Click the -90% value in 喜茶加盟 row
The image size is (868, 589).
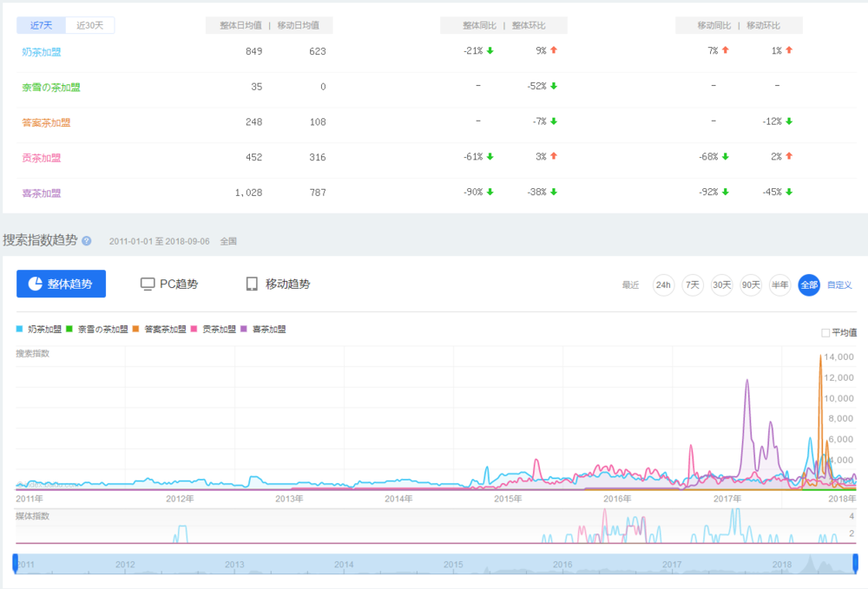[473, 192]
